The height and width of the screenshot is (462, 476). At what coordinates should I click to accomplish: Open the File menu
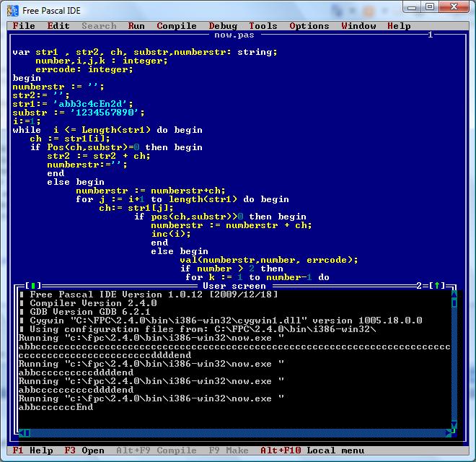coord(24,26)
